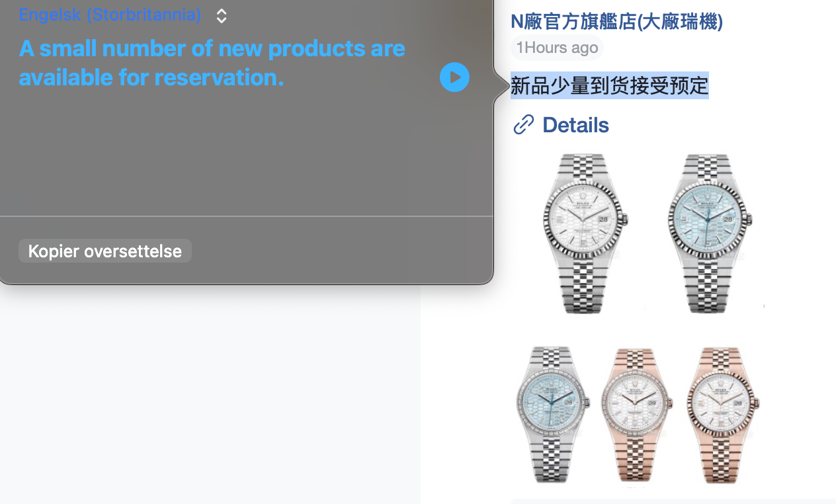Open the N廠官方旗艦店(大廠瑞機) store profile
836x504 pixels.
[x=616, y=21]
